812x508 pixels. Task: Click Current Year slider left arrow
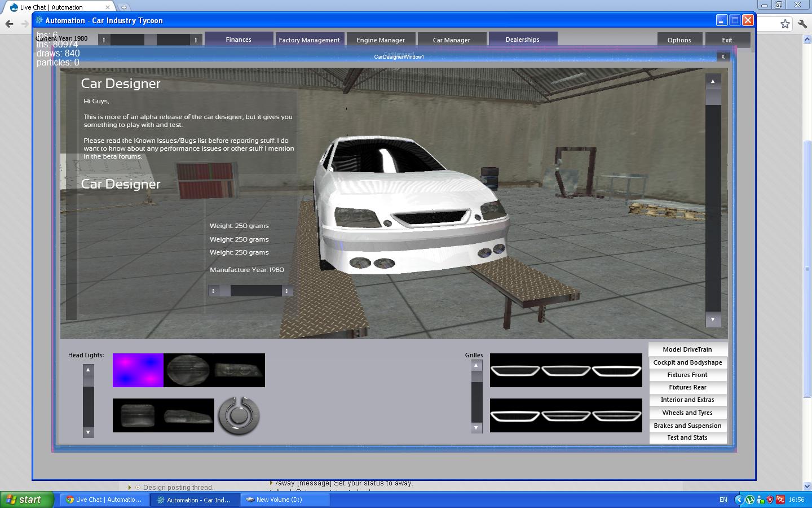tap(104, 40)
